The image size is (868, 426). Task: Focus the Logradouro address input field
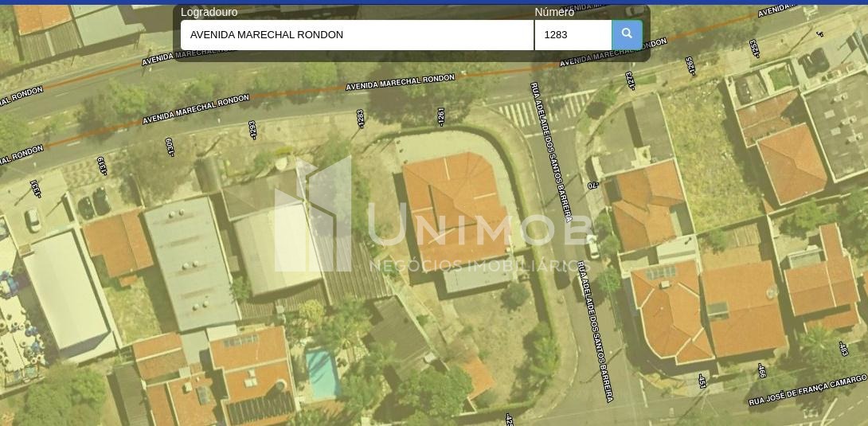coord(357,35)
